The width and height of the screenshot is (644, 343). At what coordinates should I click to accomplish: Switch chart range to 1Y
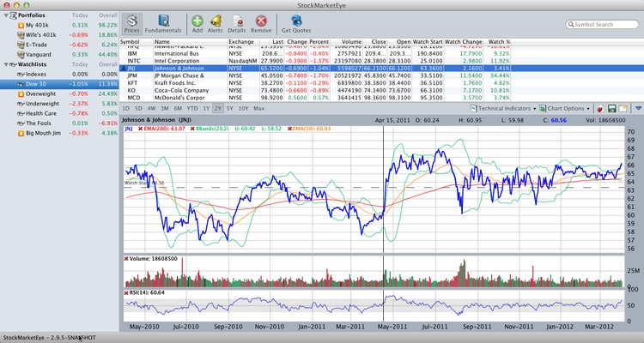(206, 109)
